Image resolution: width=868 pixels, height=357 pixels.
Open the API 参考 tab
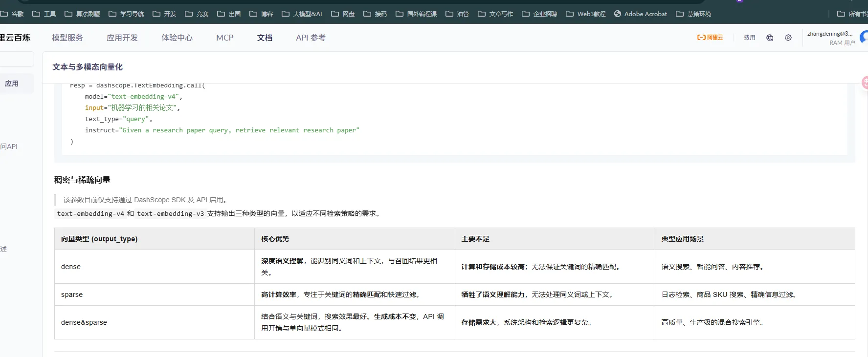pyautogui.click(x=311, y=38)
